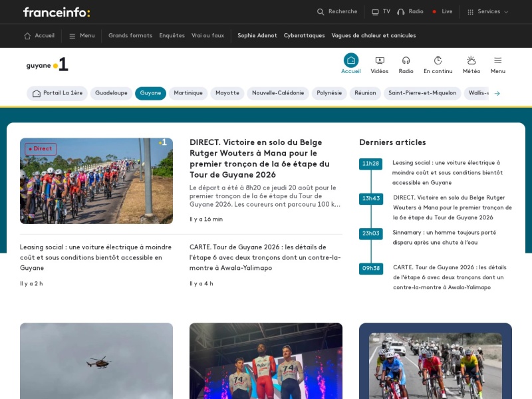Open the Vidéos icon
Viewport: 532px width, 399px height.
(x=379, y=65)
